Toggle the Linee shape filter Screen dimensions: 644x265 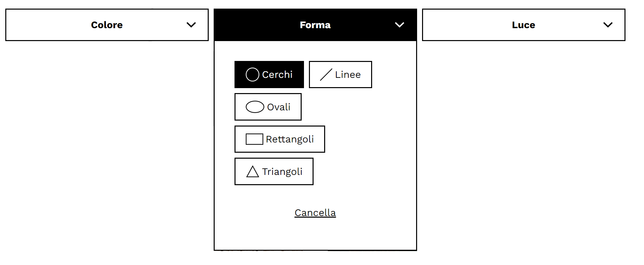click(x=340, y=75)
